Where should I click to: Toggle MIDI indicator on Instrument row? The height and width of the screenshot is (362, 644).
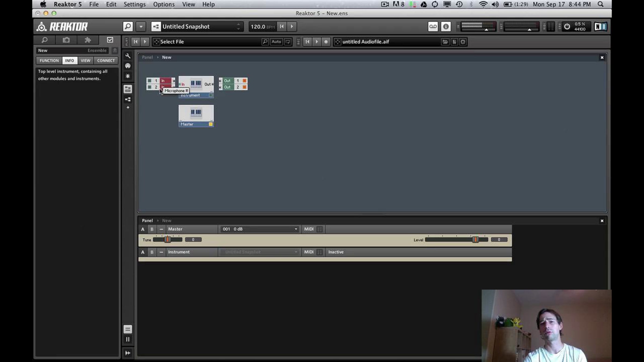click(319, 252)
